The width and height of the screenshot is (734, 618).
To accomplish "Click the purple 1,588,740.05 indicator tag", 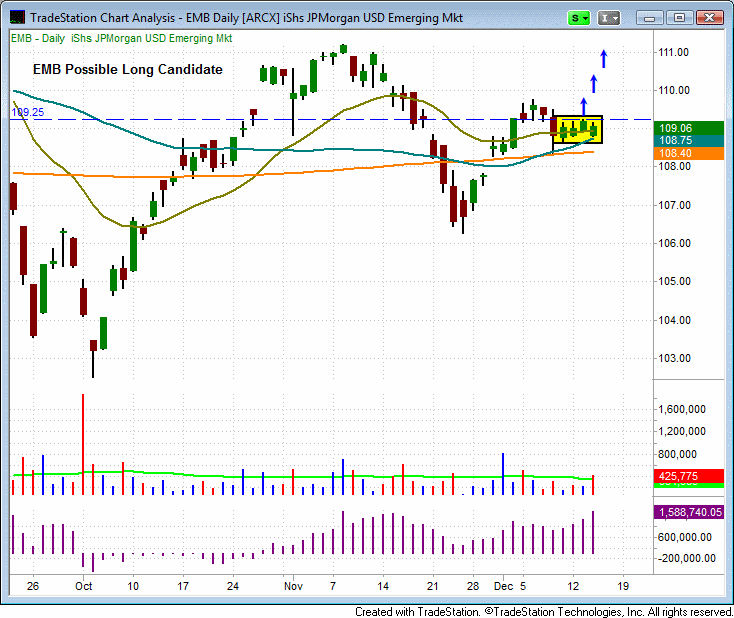I will click(x=688, y=512).
